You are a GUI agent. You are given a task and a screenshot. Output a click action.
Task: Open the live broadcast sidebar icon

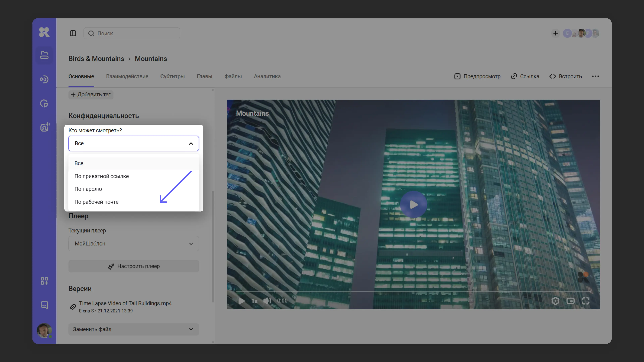pos(44,79)
